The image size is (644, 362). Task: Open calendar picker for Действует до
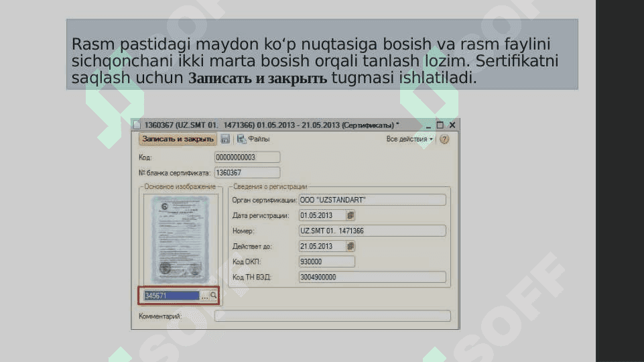(x=350, y=246)
